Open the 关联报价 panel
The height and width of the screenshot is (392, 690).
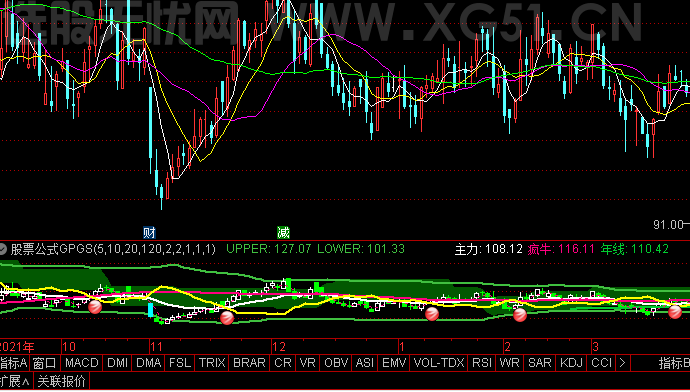pyautogui.click(x=61, y=381)
